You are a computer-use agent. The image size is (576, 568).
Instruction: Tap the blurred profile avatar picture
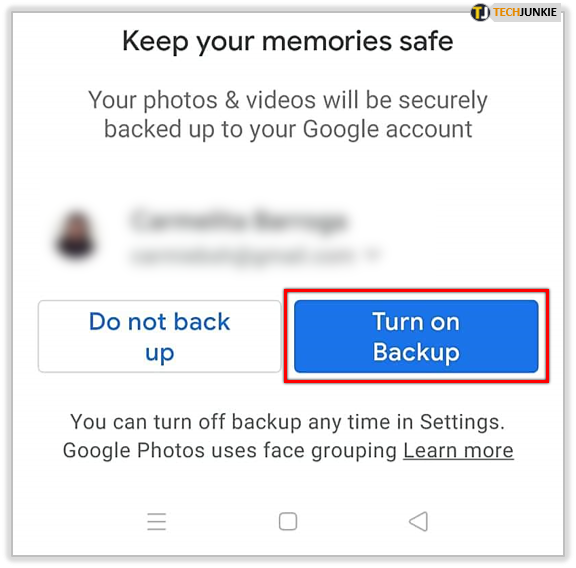tap(76, 235)
